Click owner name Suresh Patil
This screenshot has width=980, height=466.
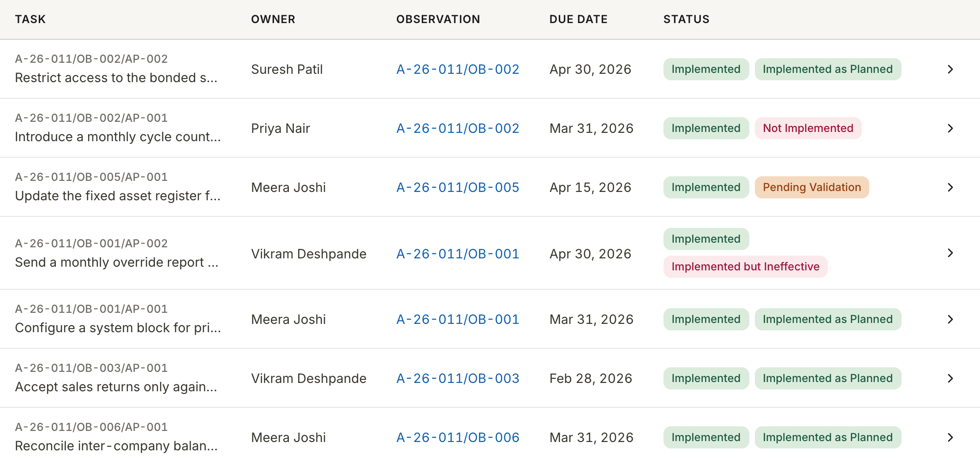pos(287,69)
